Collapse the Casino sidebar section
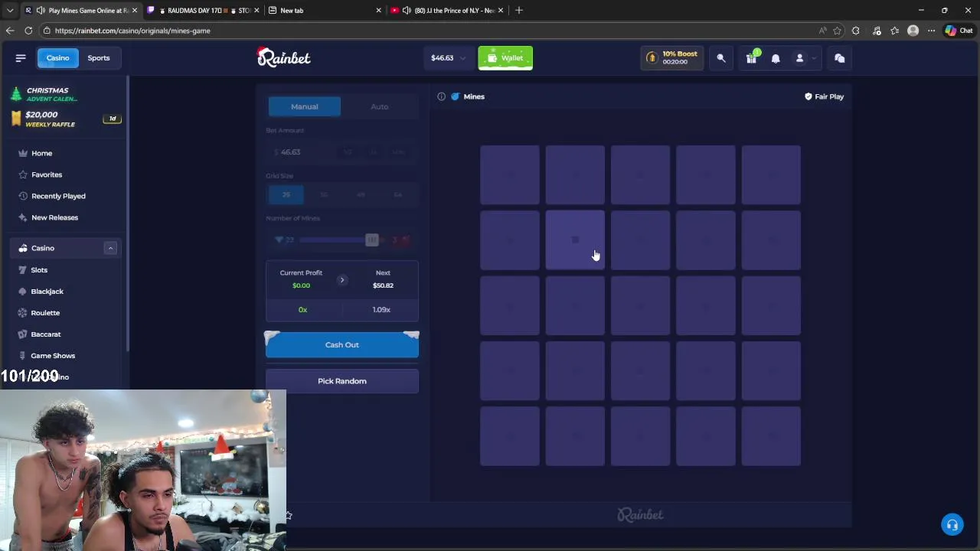Image resolution: width=980 pixels, height=551 pixels. pyautogui.click(x=110, y=248)
